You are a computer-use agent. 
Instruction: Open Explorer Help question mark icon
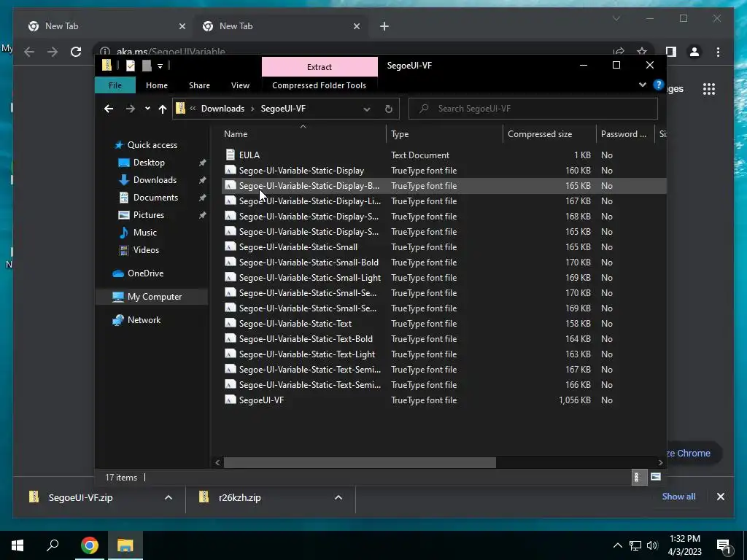(659, 85)
